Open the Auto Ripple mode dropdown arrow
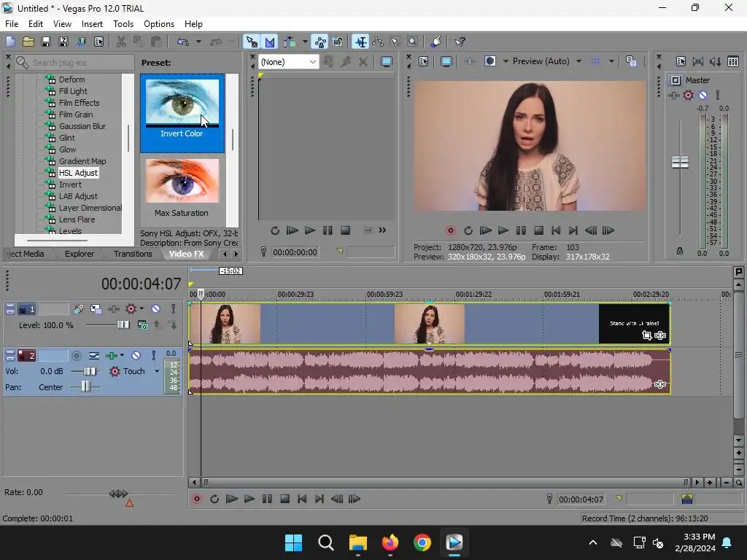The width and height of the screenshot is (747, 560). [x=305, y=42]
